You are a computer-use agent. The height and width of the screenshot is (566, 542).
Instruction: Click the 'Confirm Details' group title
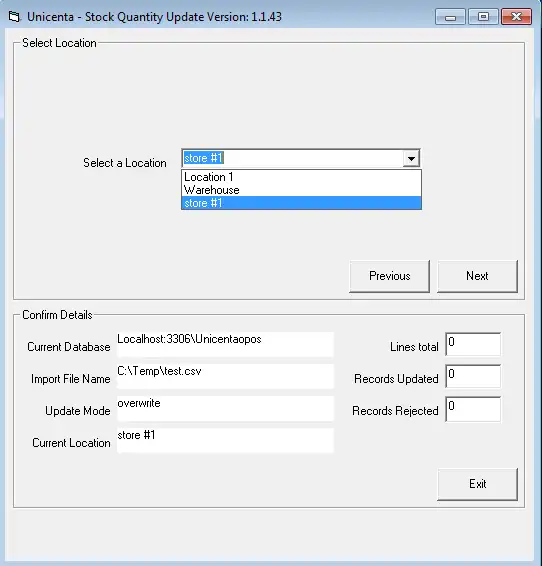click(x=57, y=315)
